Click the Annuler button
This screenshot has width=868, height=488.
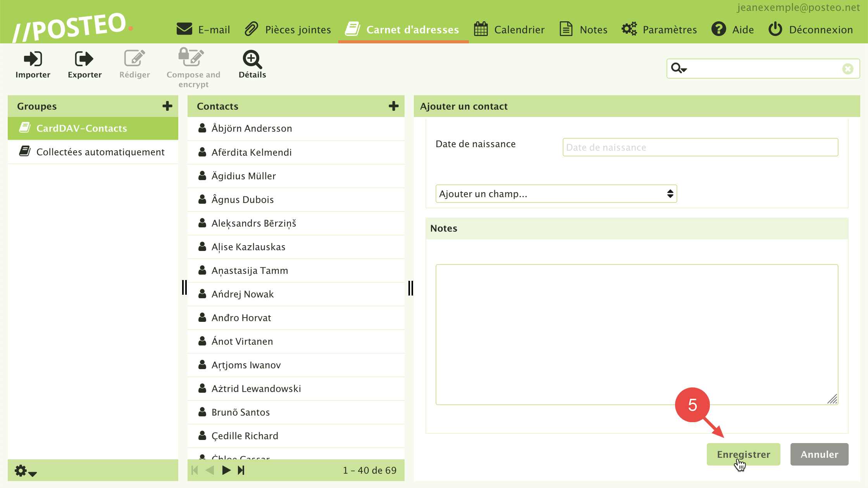(x=819, y=454)
